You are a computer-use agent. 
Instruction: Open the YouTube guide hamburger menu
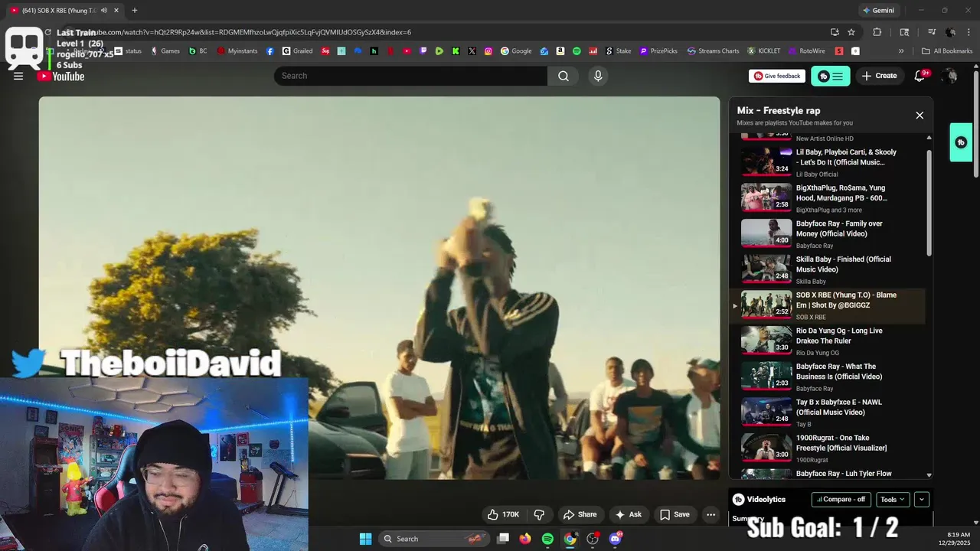pyautogui.click(x=18, y=76)
